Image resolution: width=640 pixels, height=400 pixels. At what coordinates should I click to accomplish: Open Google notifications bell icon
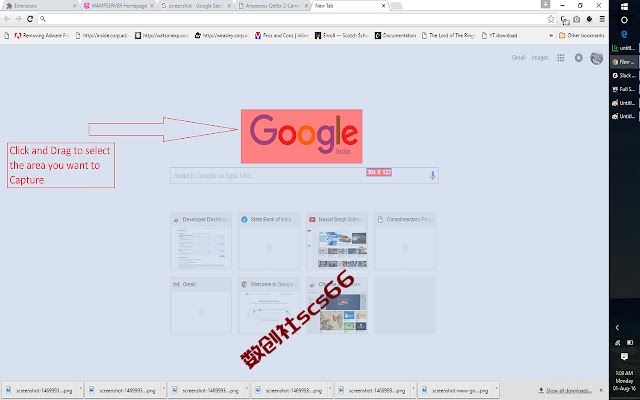coord(579,58)
